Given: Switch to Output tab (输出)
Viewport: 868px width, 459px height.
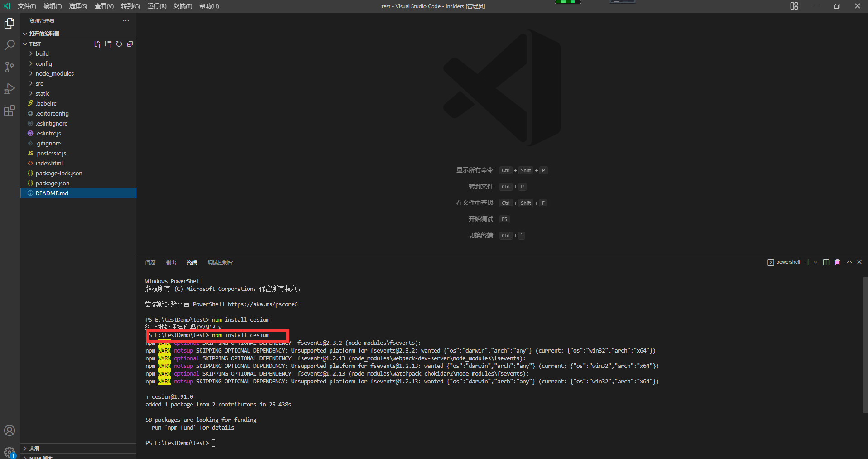Looking at the screenshot, I should click(x=171, y=262).
